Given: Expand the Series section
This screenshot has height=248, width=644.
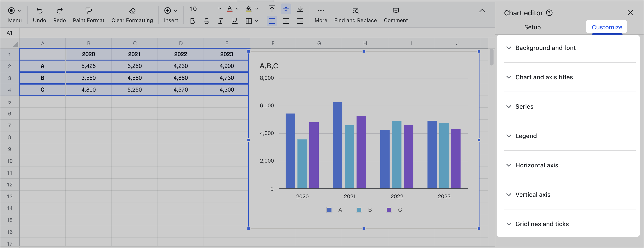Looking at the screenshot, I should [x=524, y=106].
